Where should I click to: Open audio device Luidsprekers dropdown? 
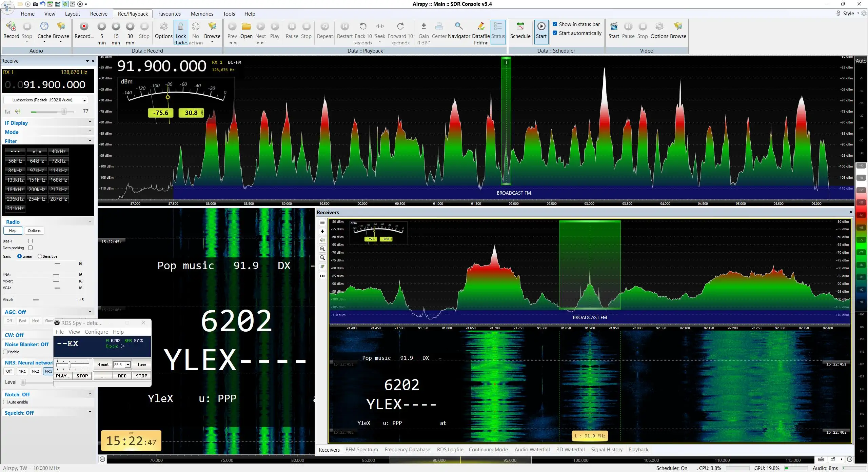tap(46, 100)
